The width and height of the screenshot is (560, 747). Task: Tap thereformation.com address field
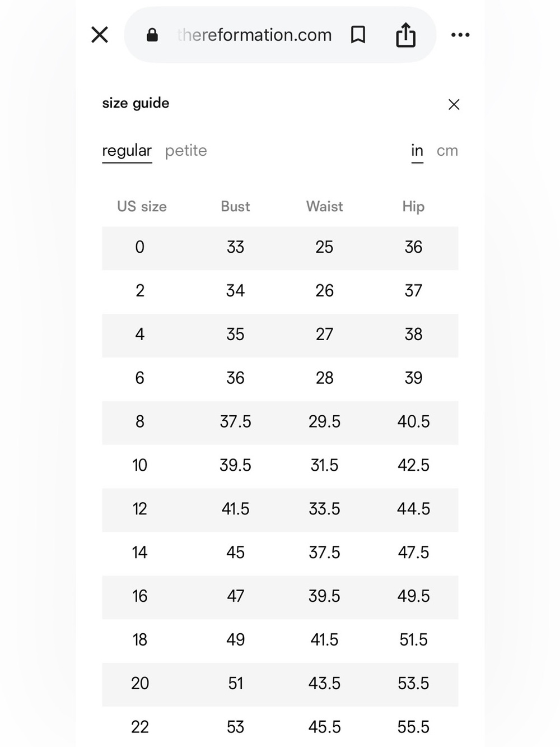(254, 35)
